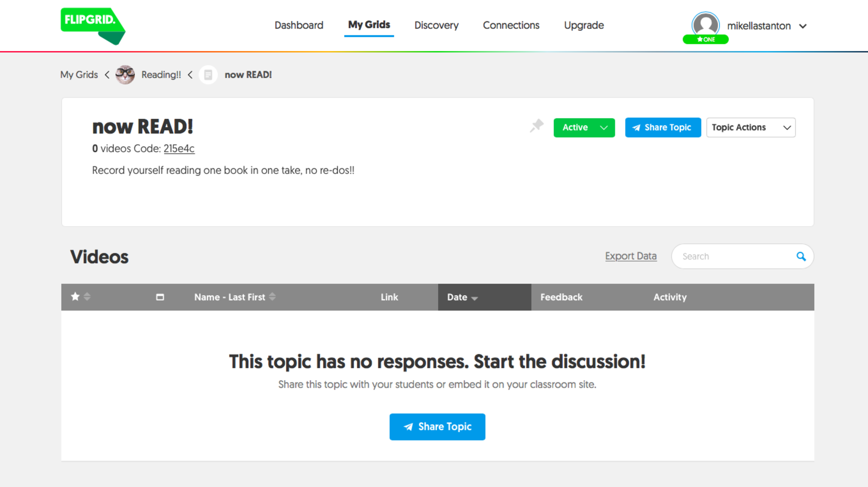
Task: Click the profile avatar icon
Action: click(x=705, y=25)
